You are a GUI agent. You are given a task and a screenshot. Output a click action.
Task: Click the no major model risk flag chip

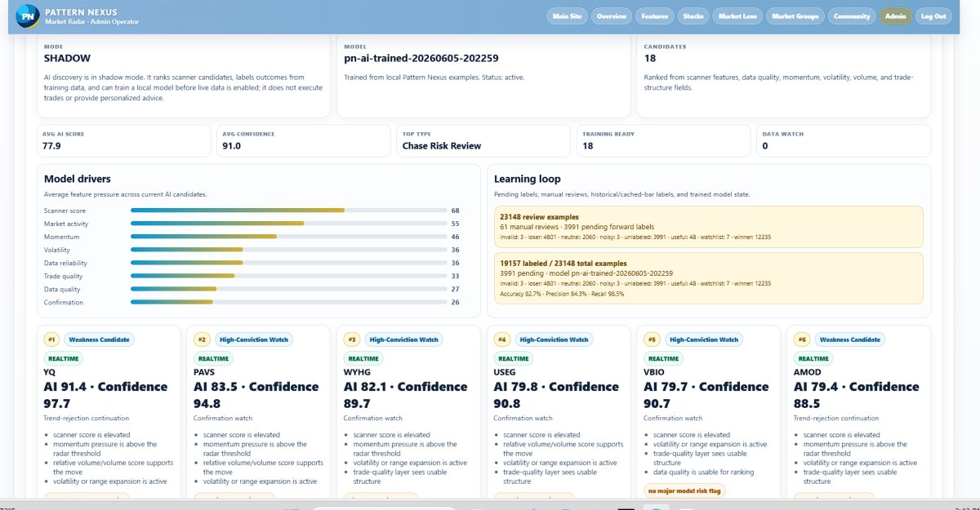pos(684,490)
